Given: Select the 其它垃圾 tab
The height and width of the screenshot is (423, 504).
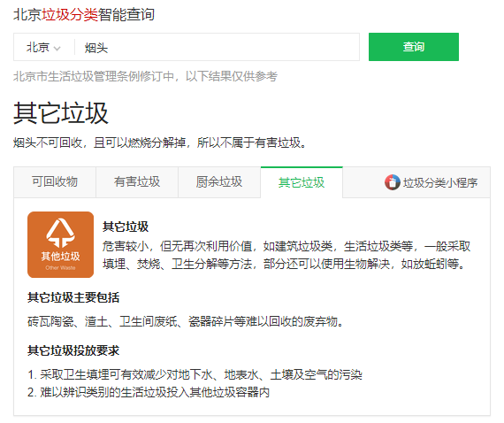Looking at the screenshot, I should [302, 182].
